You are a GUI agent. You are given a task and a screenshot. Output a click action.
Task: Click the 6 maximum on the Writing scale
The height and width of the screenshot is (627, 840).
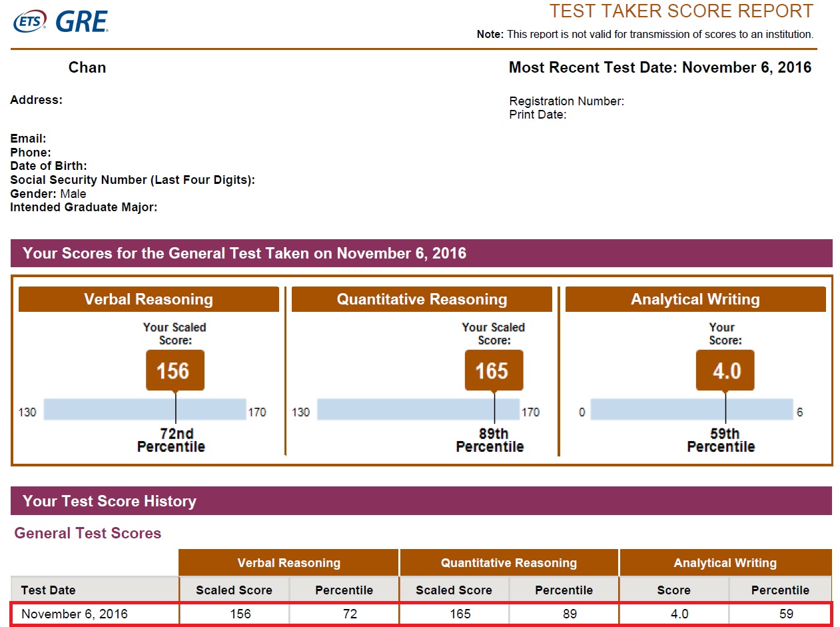[799, 412]
